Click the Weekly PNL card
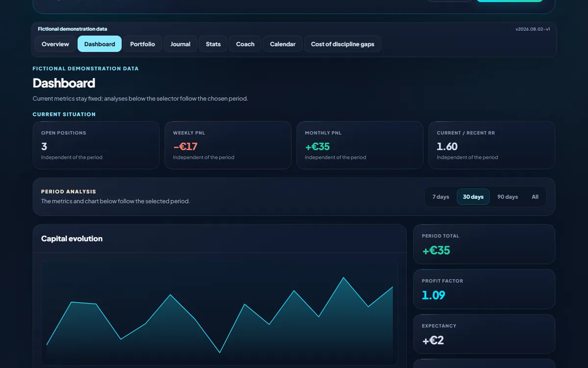 pos(228,145)
